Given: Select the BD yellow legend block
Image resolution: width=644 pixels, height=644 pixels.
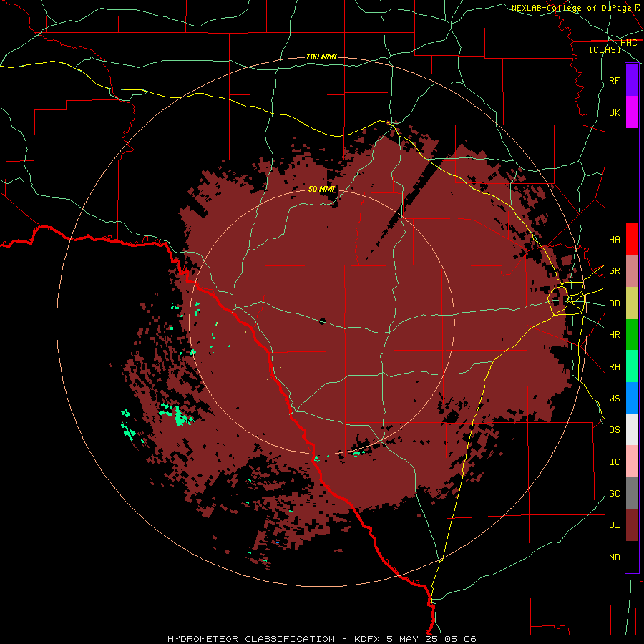Looking at the screenshot, I should pos(632,303).
